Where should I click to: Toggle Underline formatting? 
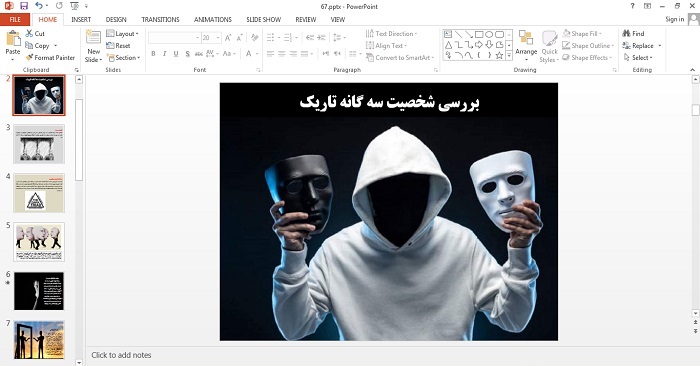[176, 54]
